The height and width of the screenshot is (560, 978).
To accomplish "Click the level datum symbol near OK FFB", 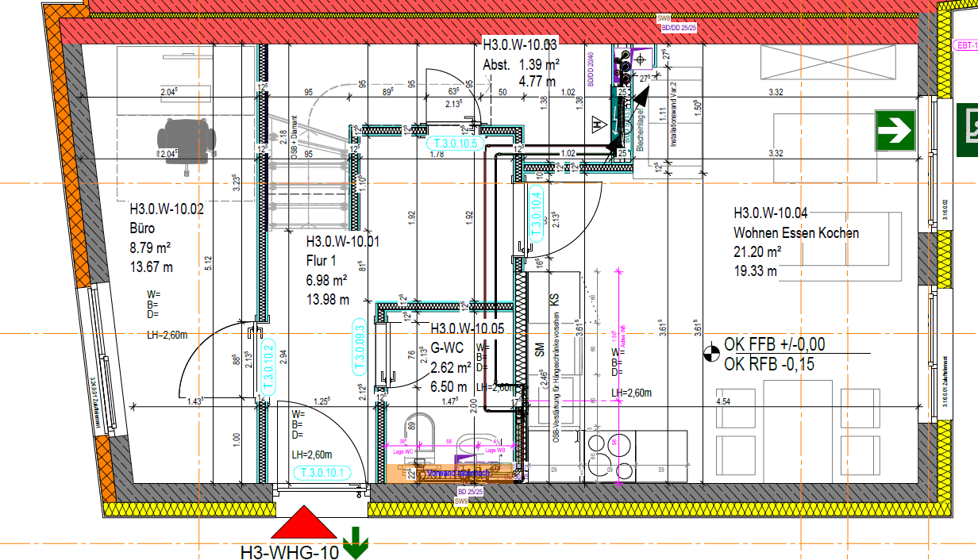I will click(713, 351).
